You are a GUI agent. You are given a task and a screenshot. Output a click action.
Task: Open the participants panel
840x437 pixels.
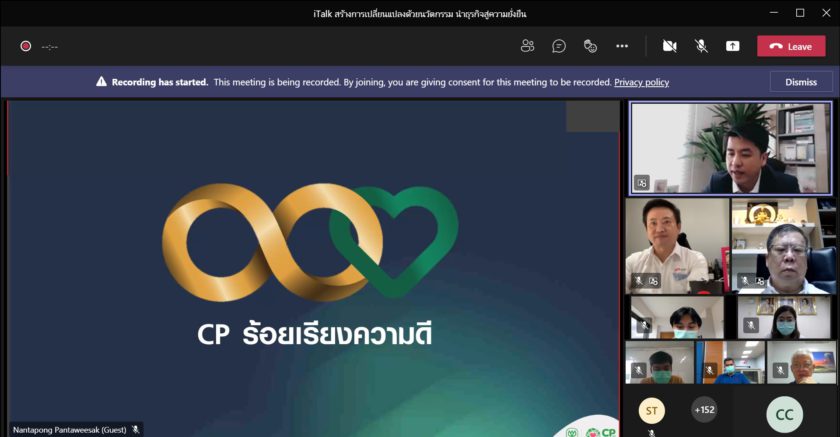tap(528, 46)
